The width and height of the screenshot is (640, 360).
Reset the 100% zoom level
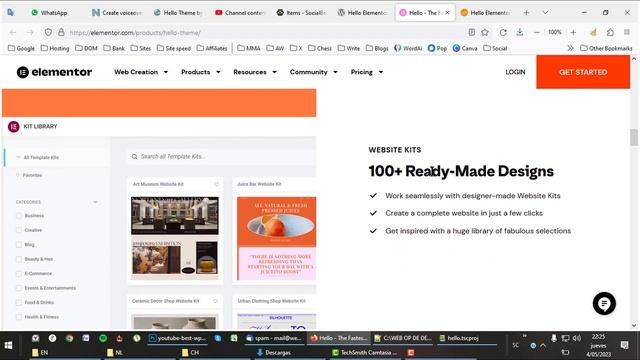[x=555, y=32]
